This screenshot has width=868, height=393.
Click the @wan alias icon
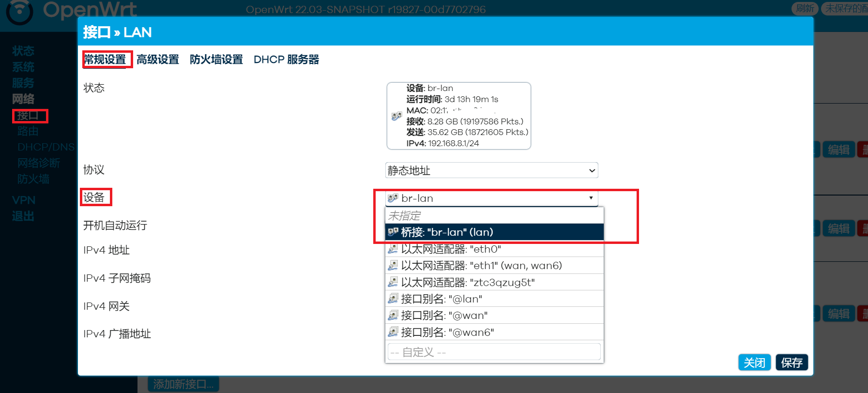coord(393,315)
